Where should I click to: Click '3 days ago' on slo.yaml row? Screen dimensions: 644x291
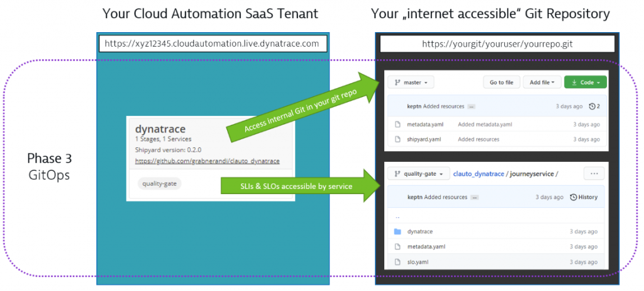coord(584,262)
